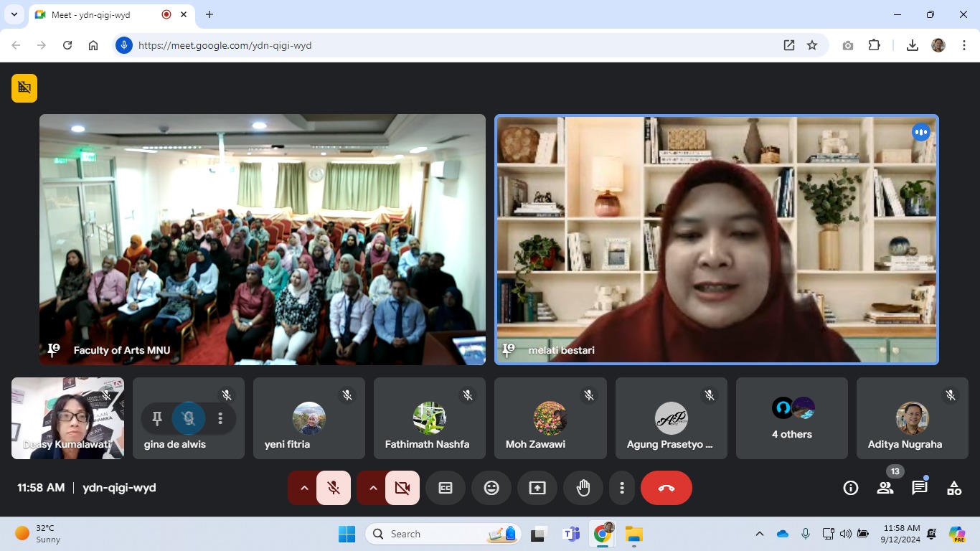Screen dimensions: 980x551
Task: Expand video settings arrow beside camera
Action: [373, 488]
